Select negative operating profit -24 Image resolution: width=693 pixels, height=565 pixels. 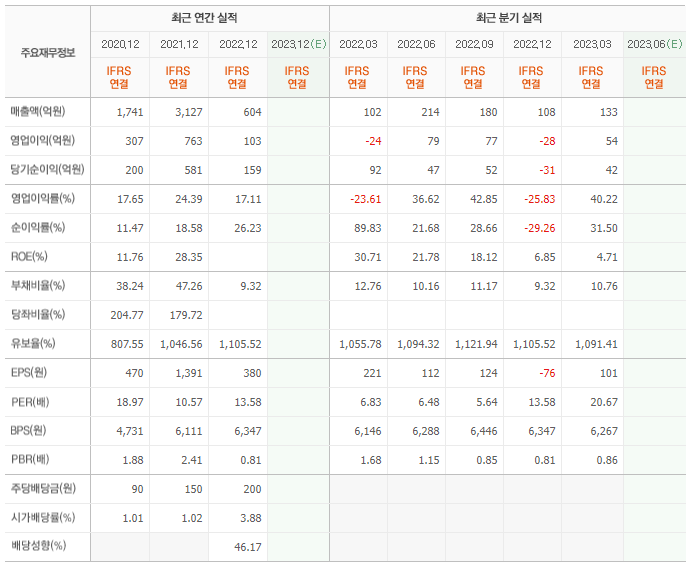point(373,141)
